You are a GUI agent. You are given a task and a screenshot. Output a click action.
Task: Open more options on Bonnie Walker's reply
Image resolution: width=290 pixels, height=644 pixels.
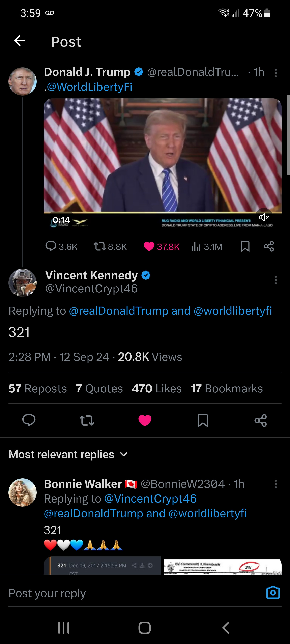(276, 484)
